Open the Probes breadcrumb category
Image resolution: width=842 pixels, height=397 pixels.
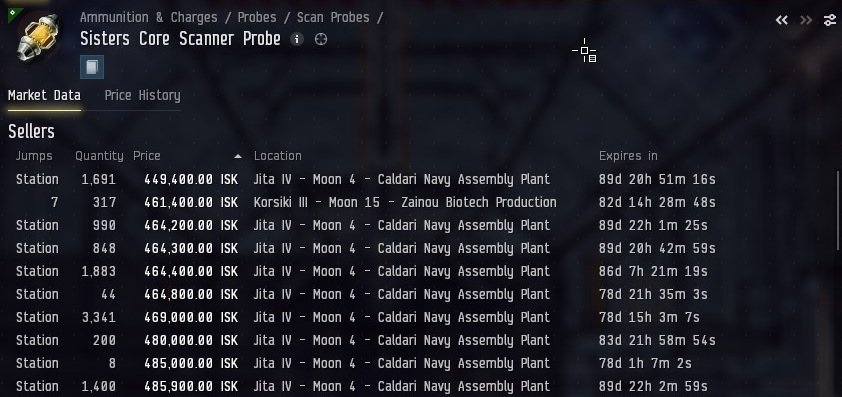[257, 17]
